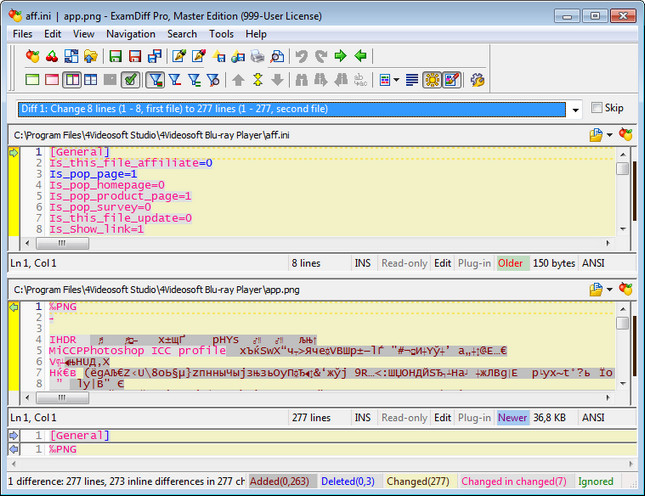
Task: Click line Is_pop_page=1 in aff.ini pane
Action: tap(93, 174)
